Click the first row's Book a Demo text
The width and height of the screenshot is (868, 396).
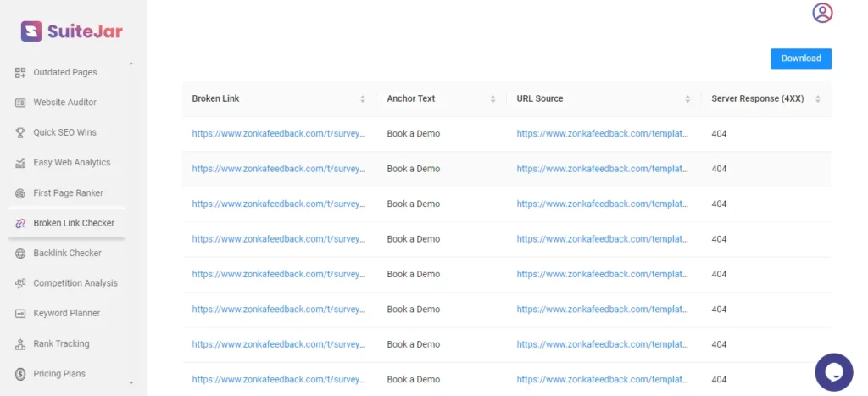coord(414,133)
